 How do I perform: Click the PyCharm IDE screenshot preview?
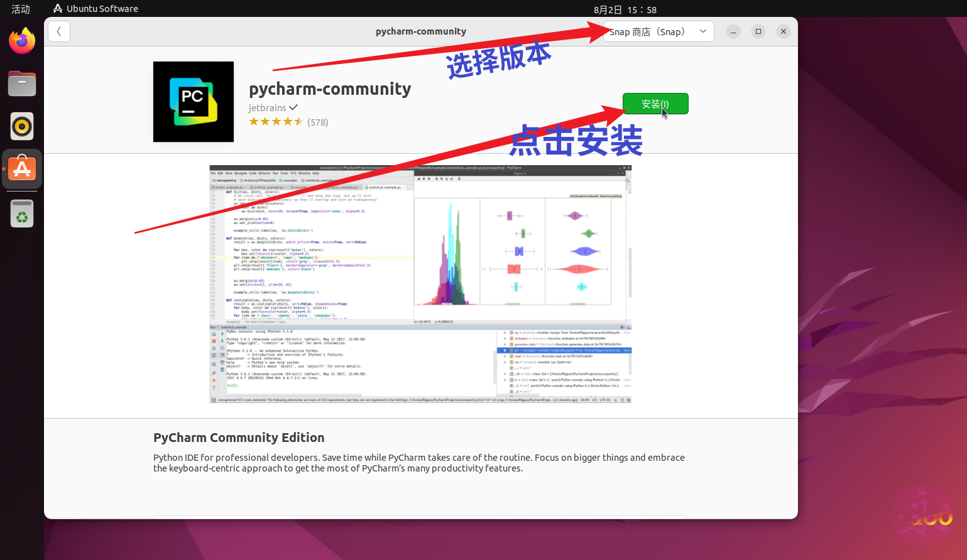click(420, 284)
